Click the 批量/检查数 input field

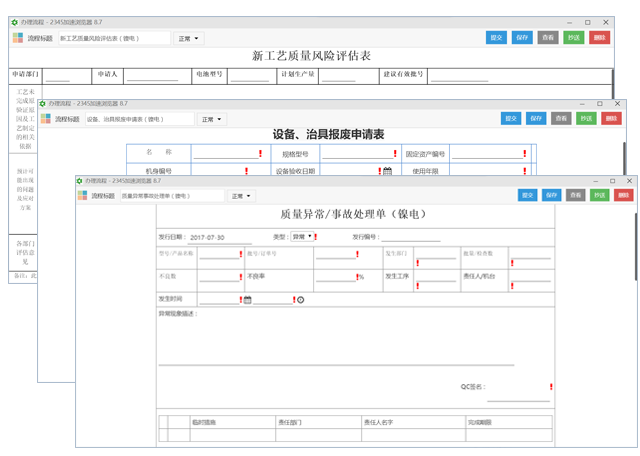pyautogui.click(x=531, y=254)
